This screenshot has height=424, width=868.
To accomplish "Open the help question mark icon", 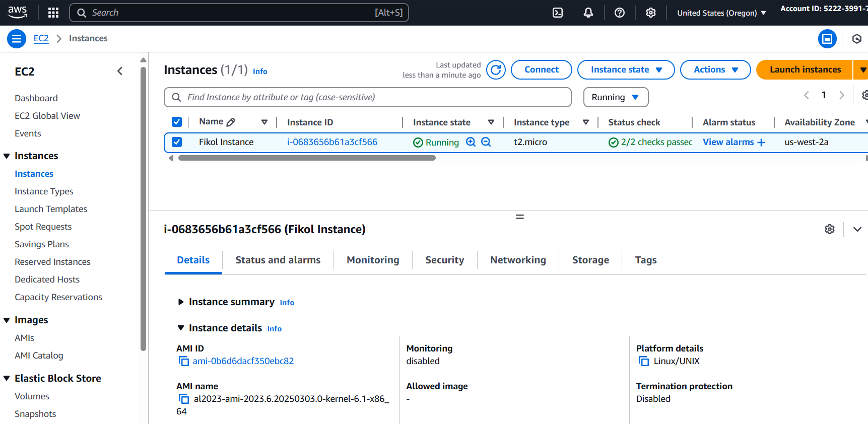I will [620, 13].
